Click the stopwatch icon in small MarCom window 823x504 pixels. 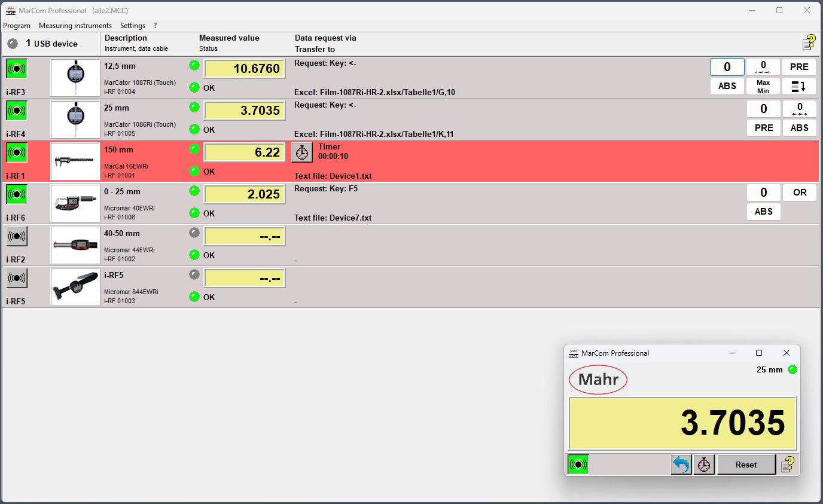[x=704, y=465]
